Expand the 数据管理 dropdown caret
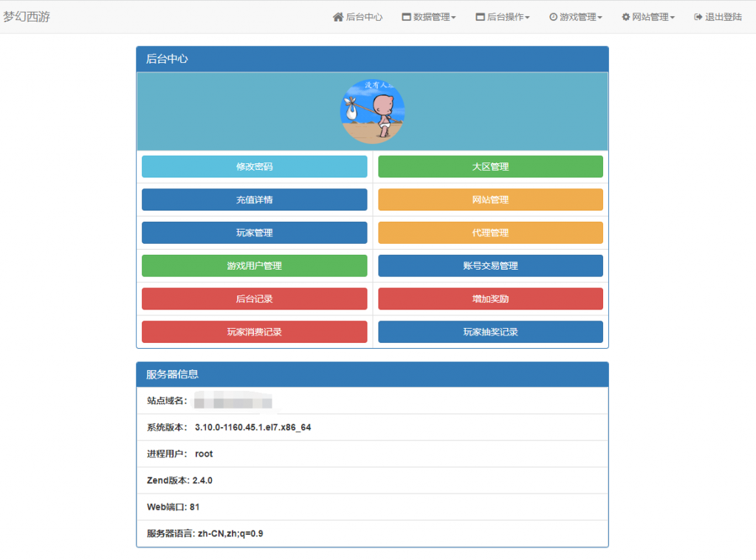 453,18
